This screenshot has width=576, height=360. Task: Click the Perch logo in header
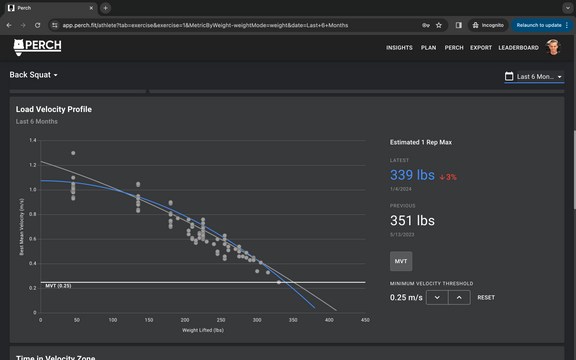pos(37,47)
